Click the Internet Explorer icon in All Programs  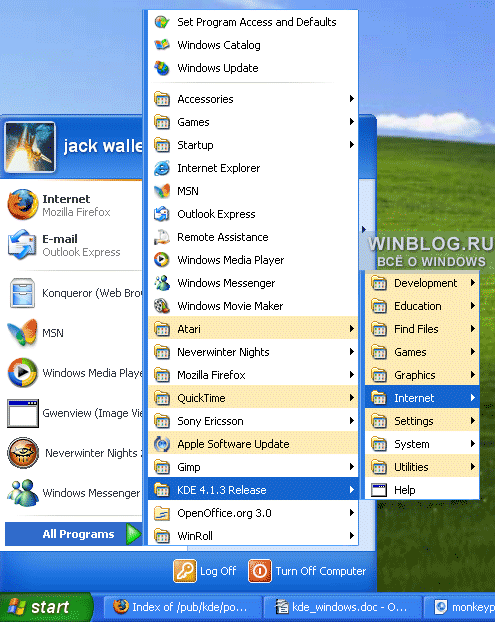[x=162, y=168]
